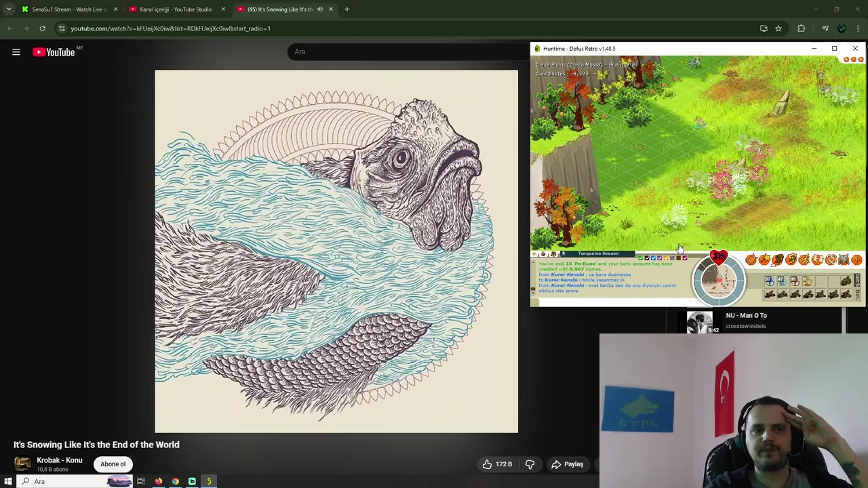Toggle the black chat filter checkbox
The width and height of the screenshot is (868, 488).
pos(647,258)
